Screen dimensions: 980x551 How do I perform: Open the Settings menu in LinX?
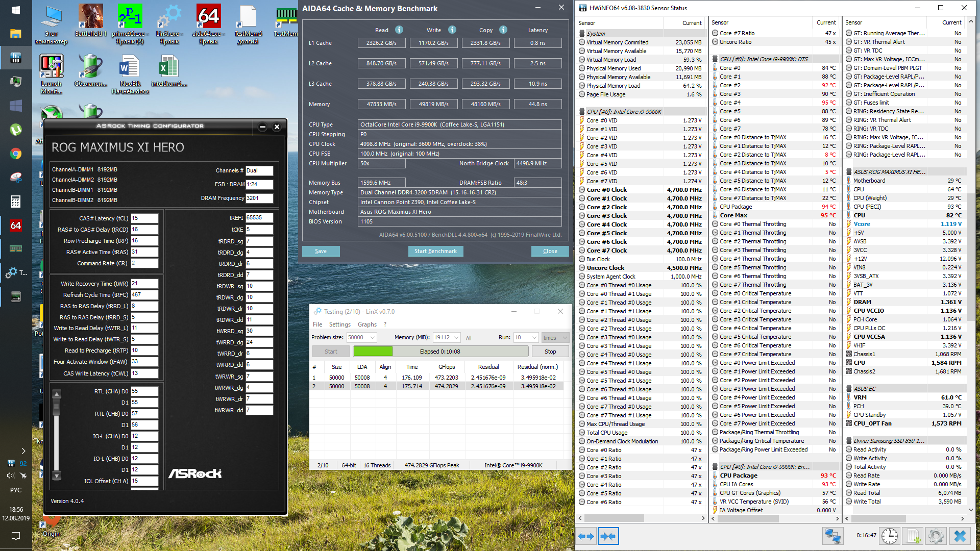click(x=339, y=324)
